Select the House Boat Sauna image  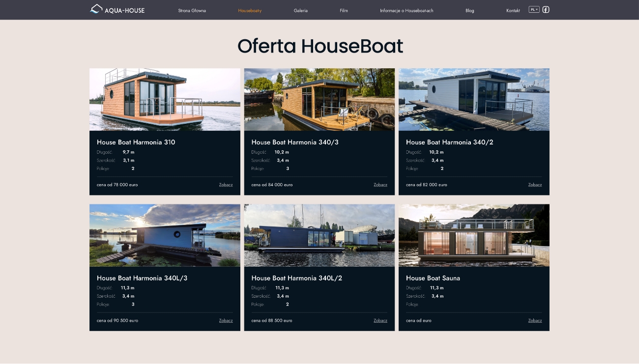click(474, 235)
